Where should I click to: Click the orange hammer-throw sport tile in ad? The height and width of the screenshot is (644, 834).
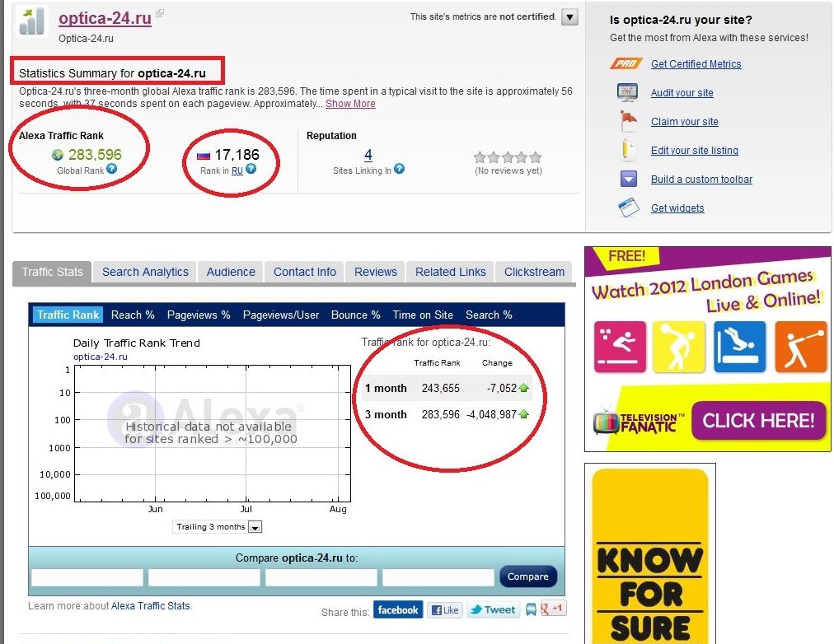[x=800, y=347]
